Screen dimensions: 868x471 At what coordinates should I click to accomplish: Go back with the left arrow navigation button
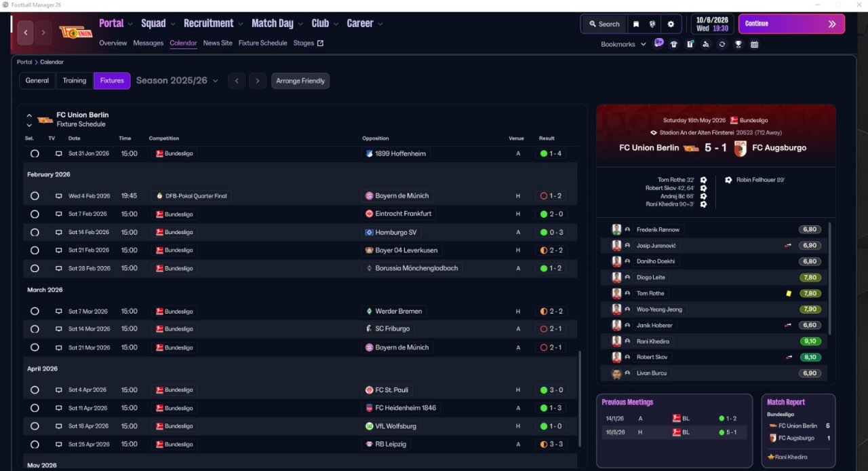tap(26, 32)
